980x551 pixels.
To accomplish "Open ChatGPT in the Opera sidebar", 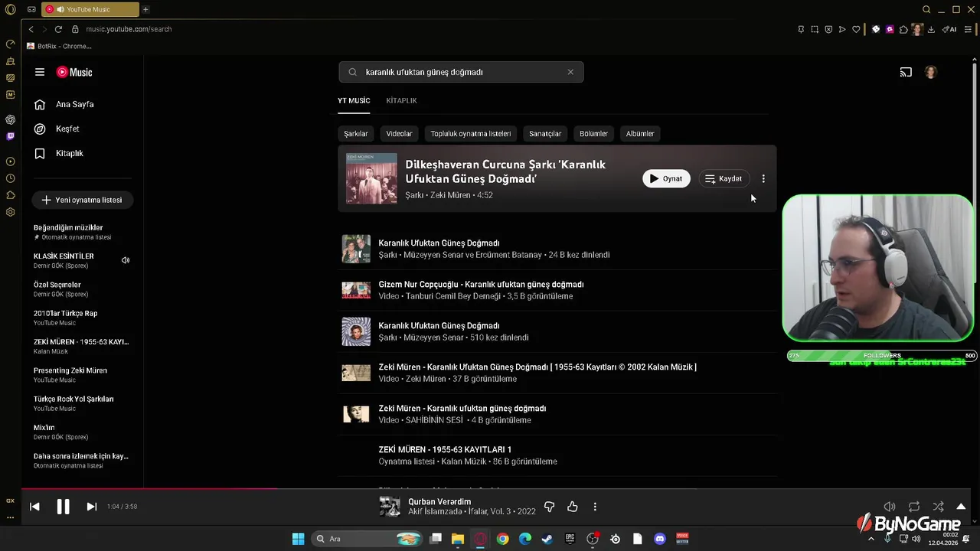I will (10, 119).
